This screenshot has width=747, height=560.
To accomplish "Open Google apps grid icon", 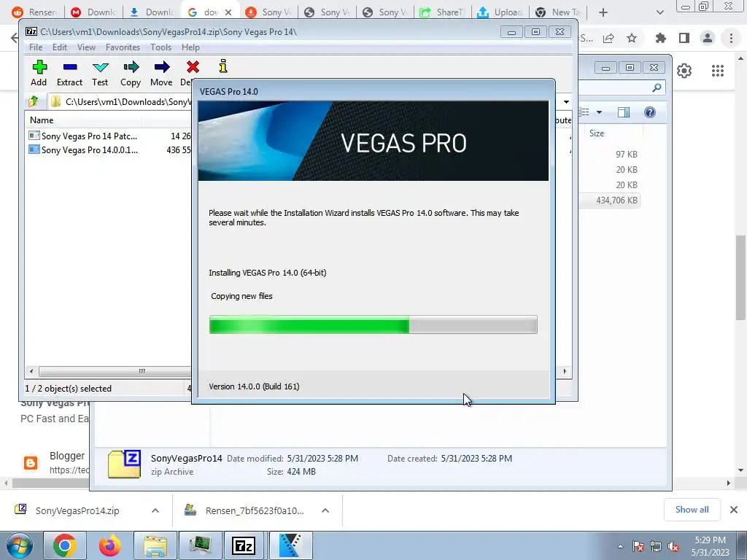I will point(718,71).
